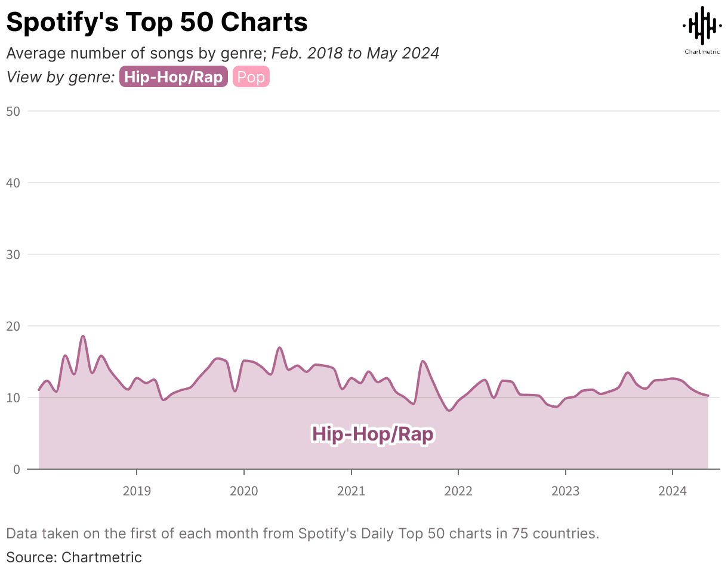Image resolution: width=728 pixels, height=573 pixels.
Task: Open the Source: Chartmetric link
Action: (73, 557)
